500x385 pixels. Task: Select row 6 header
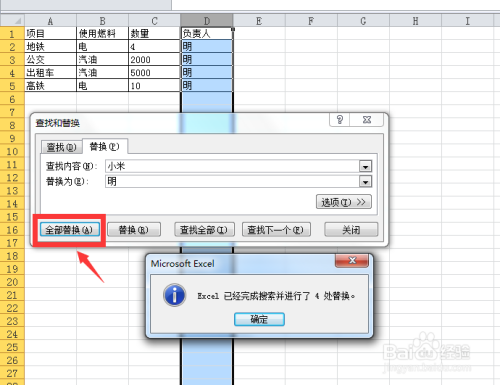tap(12, 99)
